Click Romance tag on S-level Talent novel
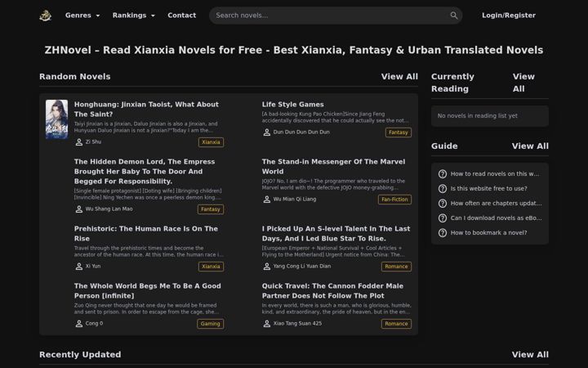588x368 pixels. click(396, 267)
